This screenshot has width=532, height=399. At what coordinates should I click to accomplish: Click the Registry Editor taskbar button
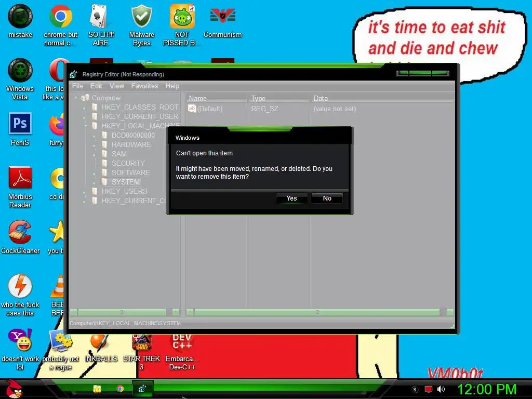(x=142, y=389)
